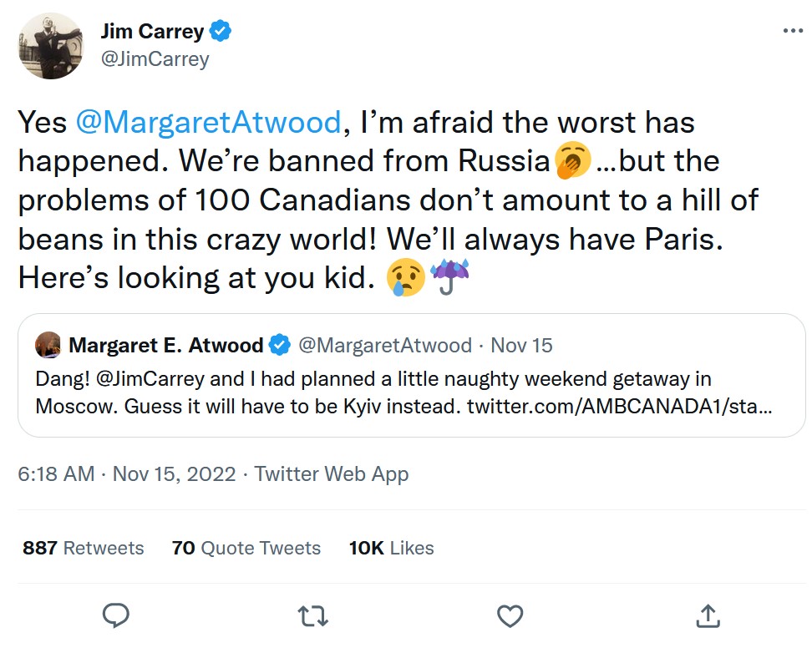This screenshot has width=812, height=648.
Task: Click the reply speech bubble icon
Action: coord(114,616)
